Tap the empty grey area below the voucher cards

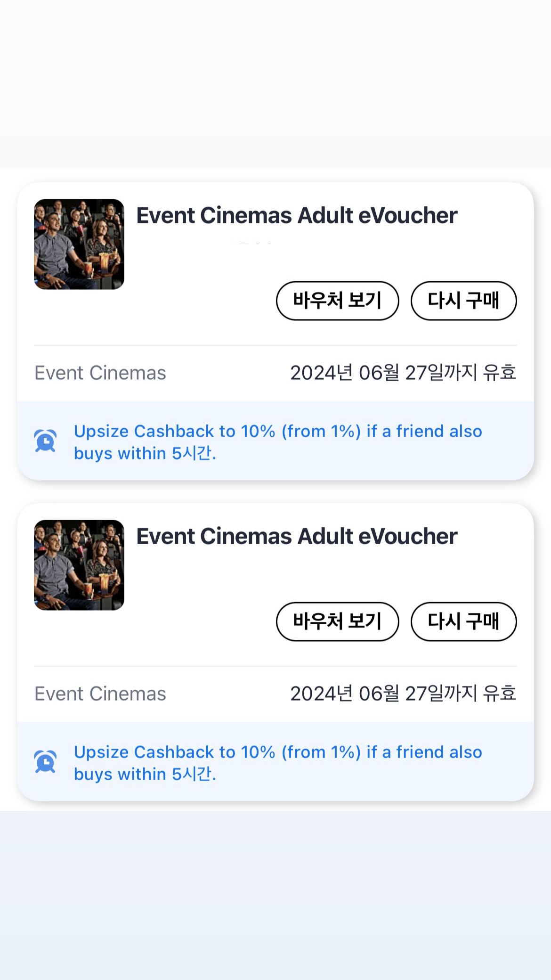coord(275,895)
